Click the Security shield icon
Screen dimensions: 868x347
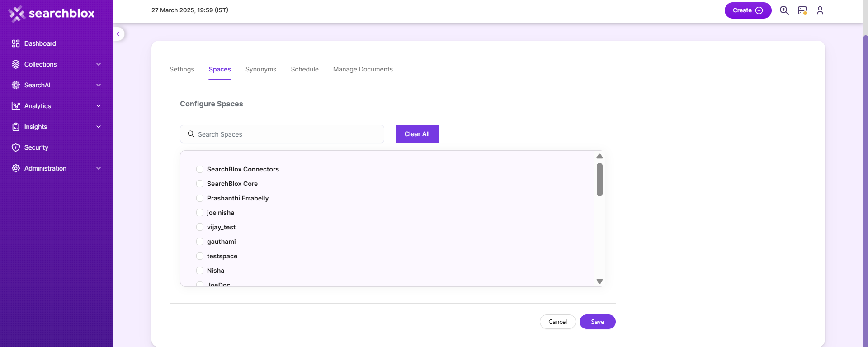16,147
